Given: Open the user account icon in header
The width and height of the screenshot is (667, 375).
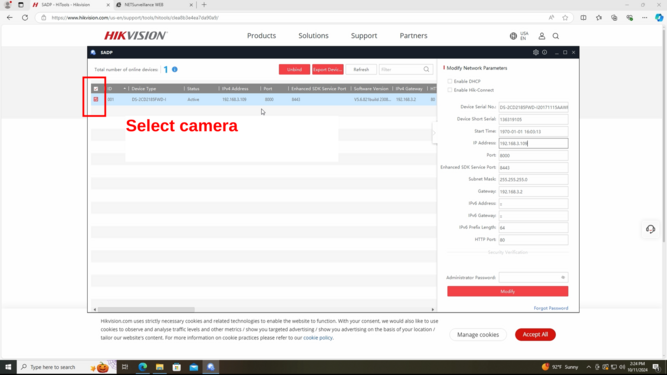Looking at the screenshot, I should tap(542, 36).
